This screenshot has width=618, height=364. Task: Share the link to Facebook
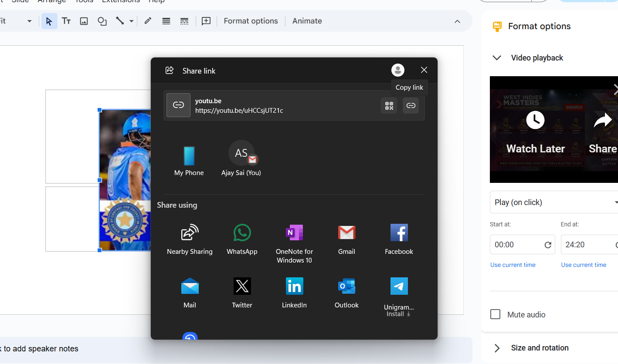399,239
